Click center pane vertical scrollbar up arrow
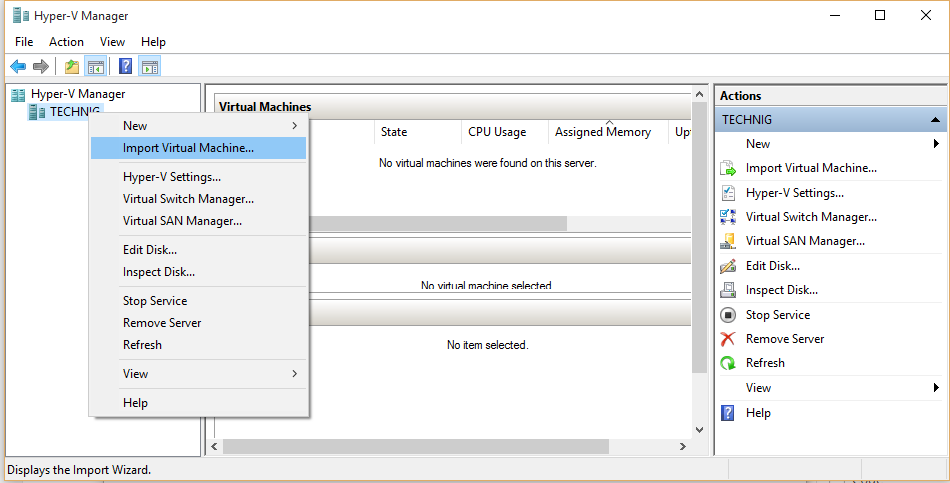950x483 pixels. coord(699,95)
